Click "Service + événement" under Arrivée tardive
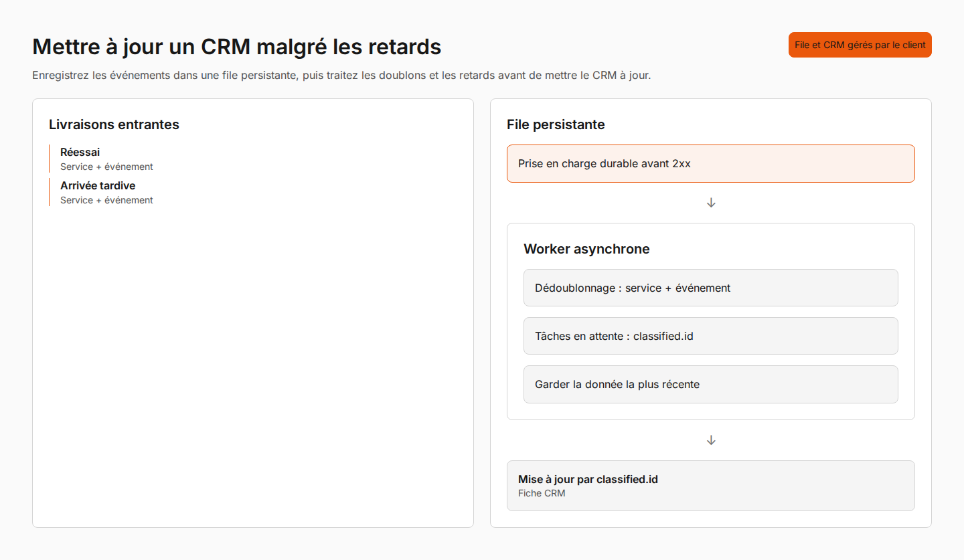 [x=106, y=200]
